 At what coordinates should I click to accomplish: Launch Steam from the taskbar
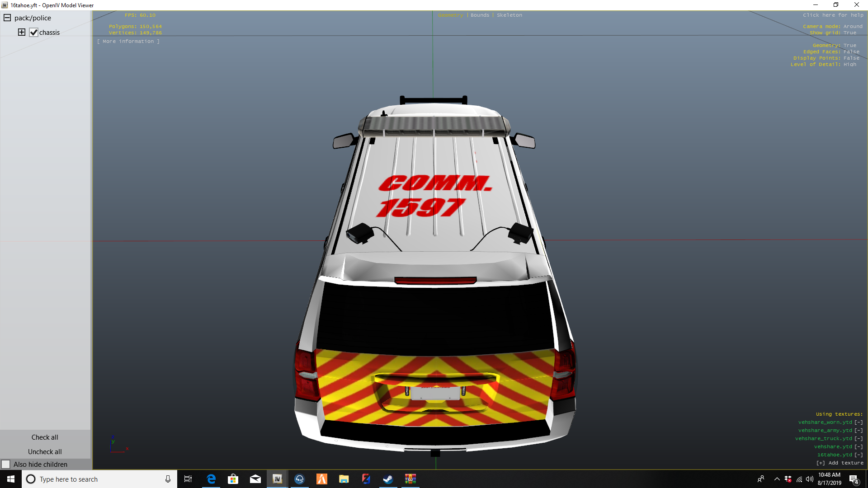[x=388, y=479]
